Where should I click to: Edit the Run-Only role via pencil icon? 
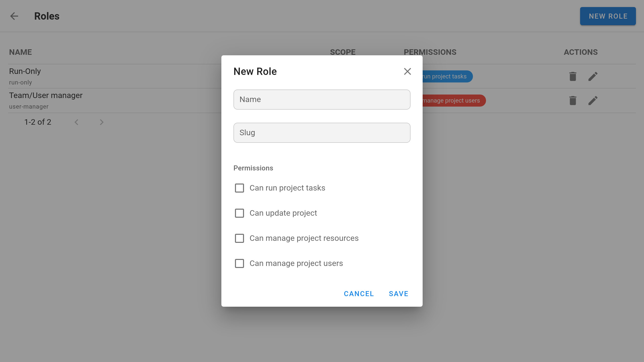pos(593,76)
